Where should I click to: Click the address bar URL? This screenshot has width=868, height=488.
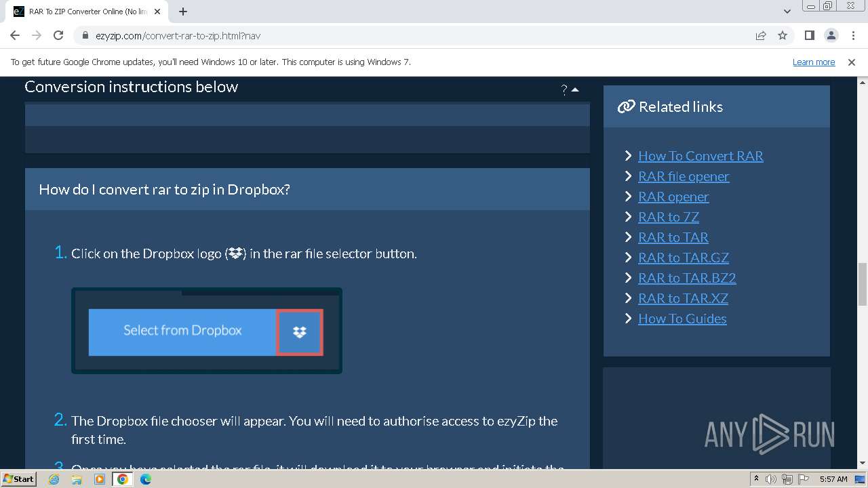coord(178,35)
